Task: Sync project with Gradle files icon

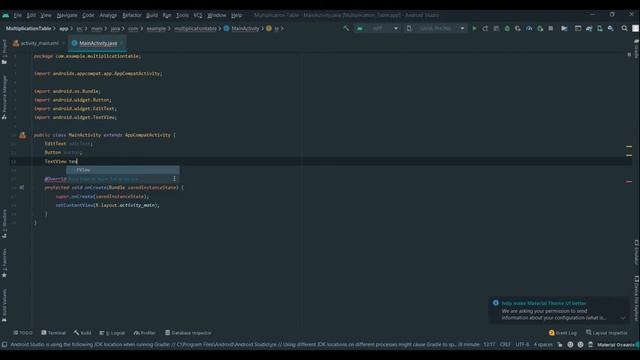Action: pos(589,29)
